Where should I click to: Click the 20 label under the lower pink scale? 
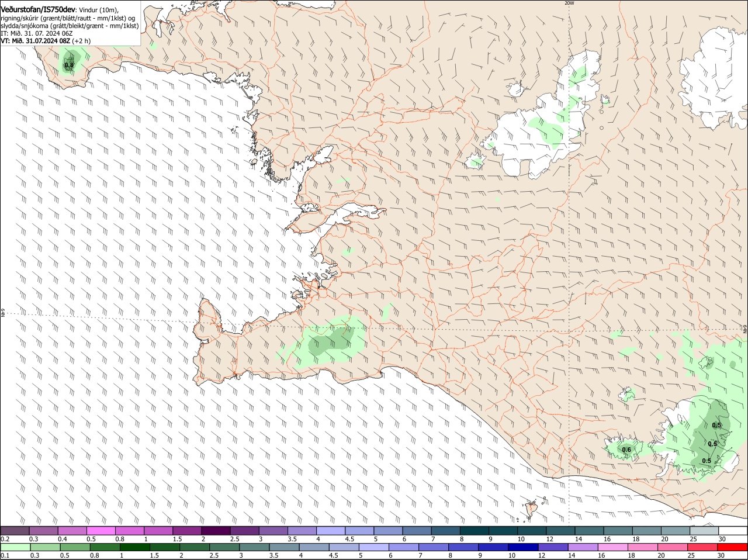click(662, 555)
